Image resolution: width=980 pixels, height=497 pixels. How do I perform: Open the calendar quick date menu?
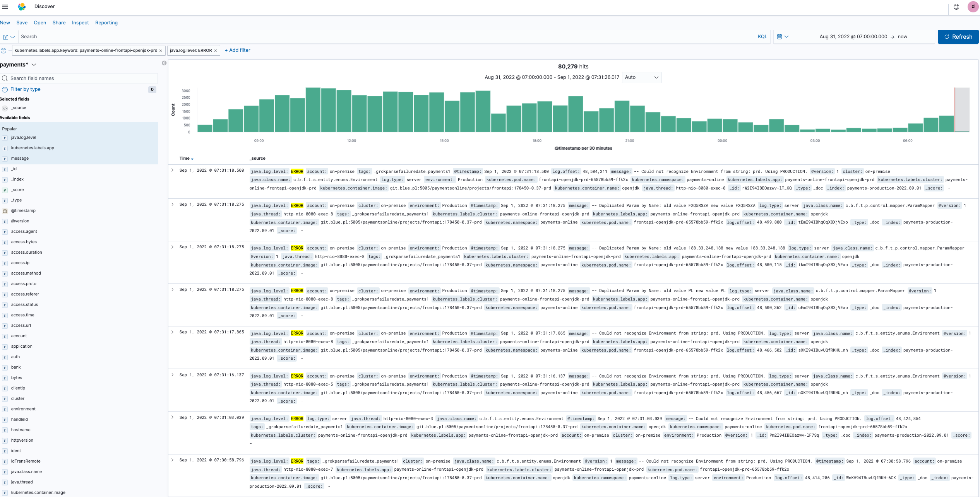[x=783, y=37]
